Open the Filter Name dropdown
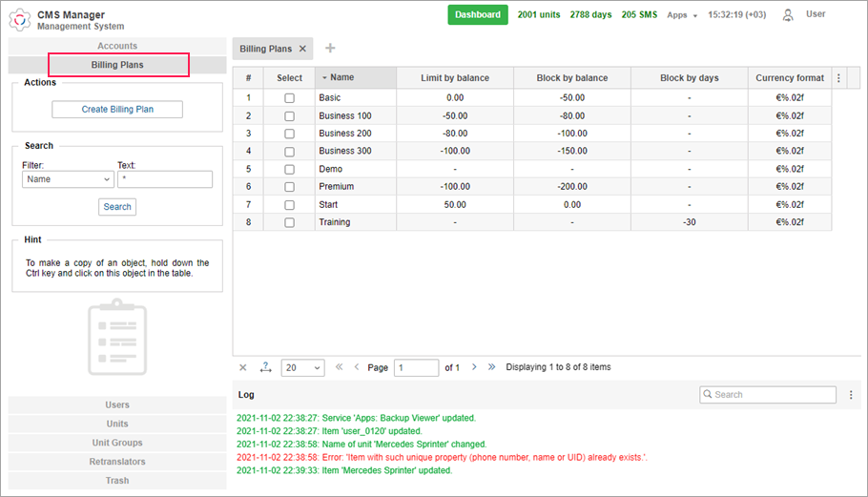 pyautogui.click(x=67, y=179)
